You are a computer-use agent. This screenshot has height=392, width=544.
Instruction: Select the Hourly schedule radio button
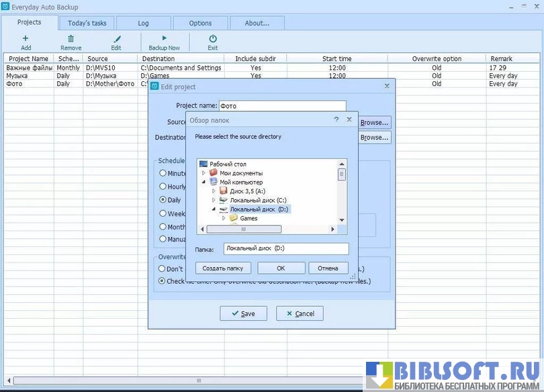pos(163,187)
